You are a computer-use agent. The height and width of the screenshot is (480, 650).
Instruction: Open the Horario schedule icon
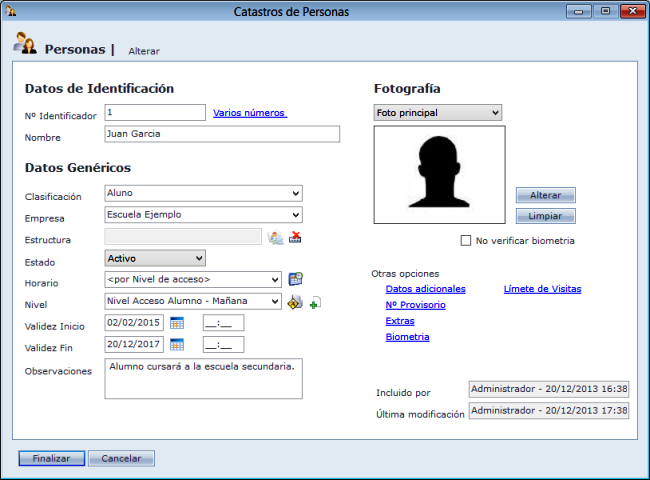[x=295, y=280]
